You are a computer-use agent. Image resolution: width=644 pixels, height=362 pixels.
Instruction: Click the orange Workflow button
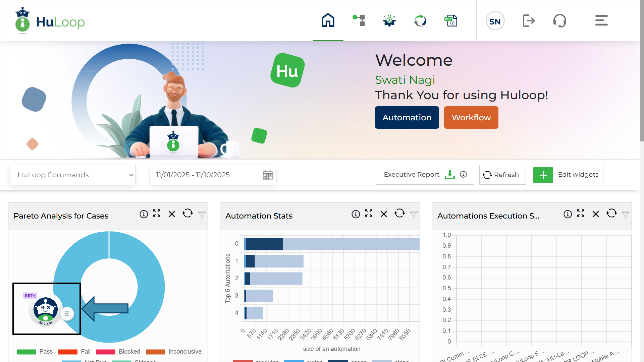click(471, 118)
